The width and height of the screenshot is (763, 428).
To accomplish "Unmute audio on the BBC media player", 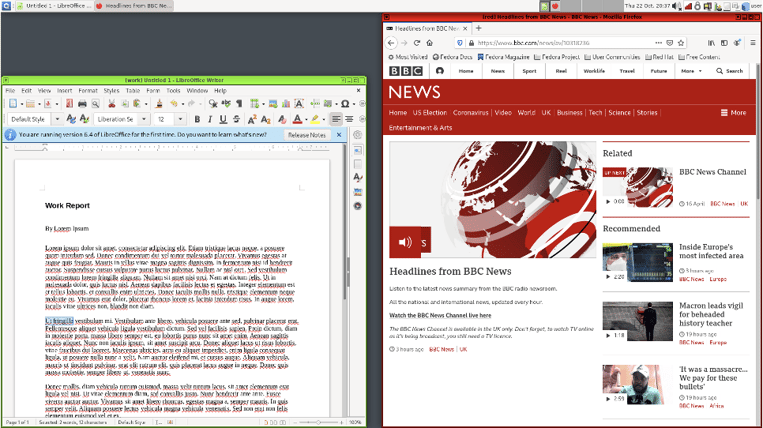I will [405, 242].
